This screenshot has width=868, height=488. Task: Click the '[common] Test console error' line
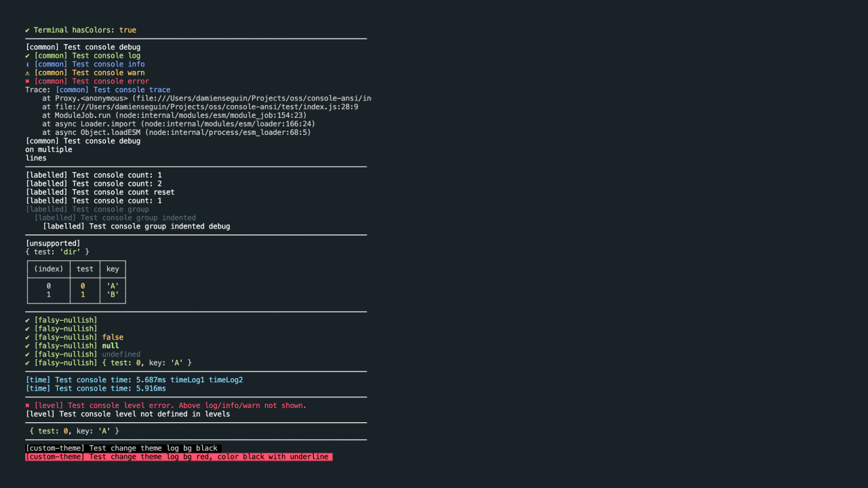pyautogui.click(x=87, y=81)
